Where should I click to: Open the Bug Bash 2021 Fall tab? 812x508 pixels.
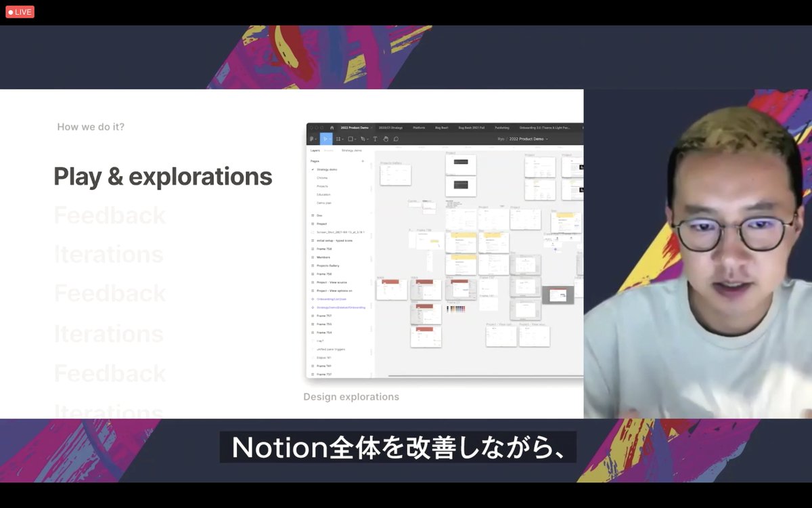(472, 127)
